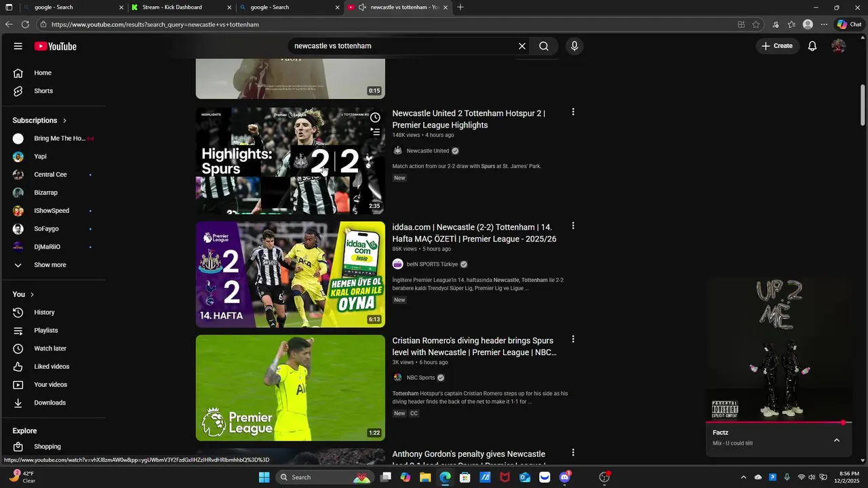Open action menu for Anthony Gordon video
Image resolution: width=868 pixels, height=488 pixels.
573,453
